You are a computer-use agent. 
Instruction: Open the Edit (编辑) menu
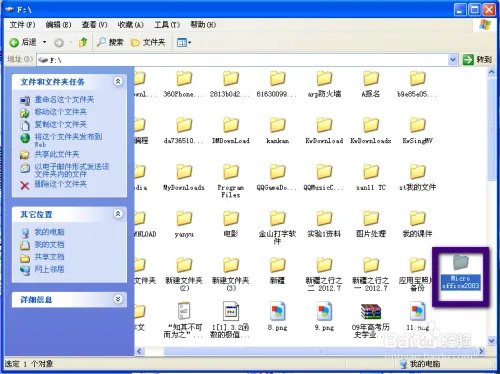coord(58,25)
